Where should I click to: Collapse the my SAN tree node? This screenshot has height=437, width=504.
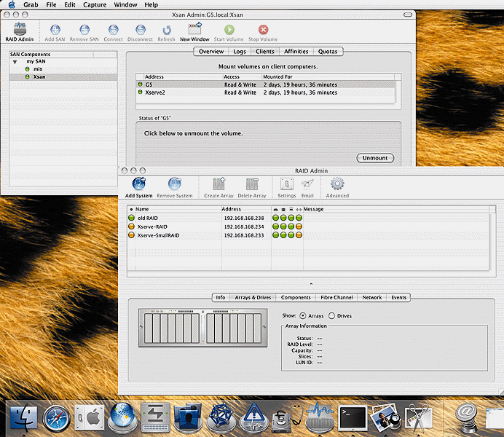pyautogui.click(x=15, y=62)
